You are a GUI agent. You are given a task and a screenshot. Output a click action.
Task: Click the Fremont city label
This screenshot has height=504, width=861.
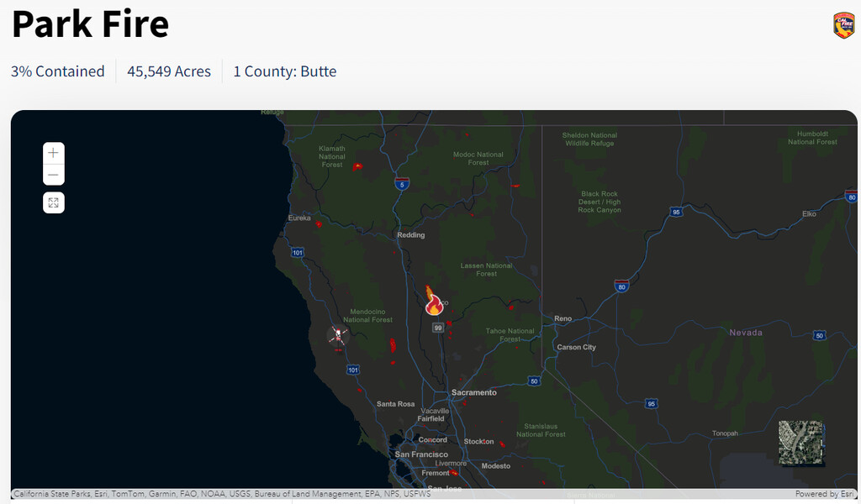click(x=436, y=473)
